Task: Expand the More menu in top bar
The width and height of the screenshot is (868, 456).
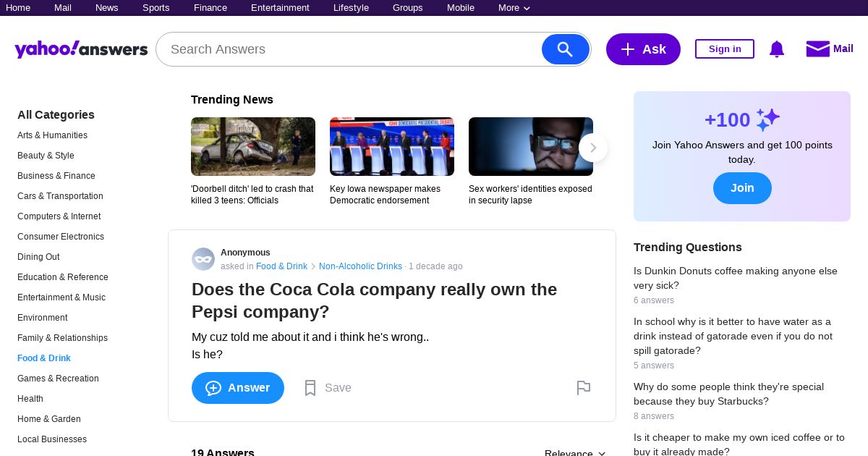Action: 514,8
